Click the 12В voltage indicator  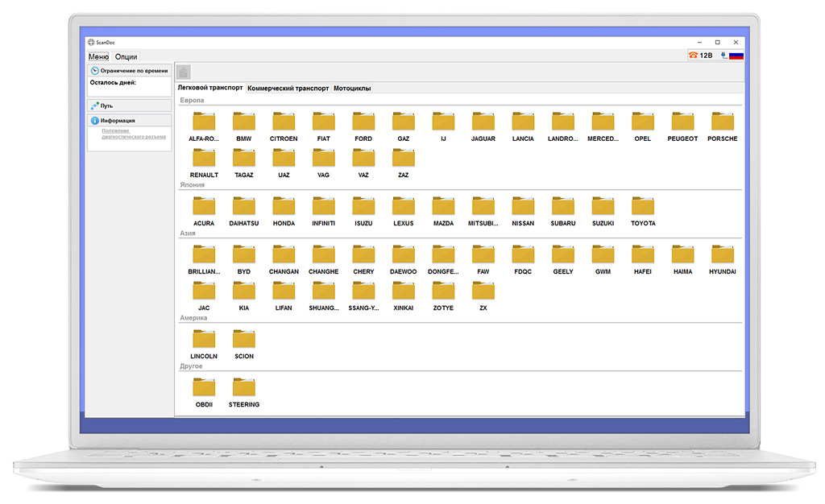(x=701, y=56)
